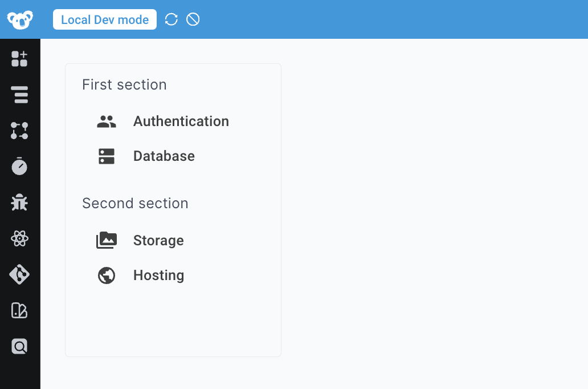Open the theme palette icon in the sidebar

pyautogui.click(x=20, y=310)
